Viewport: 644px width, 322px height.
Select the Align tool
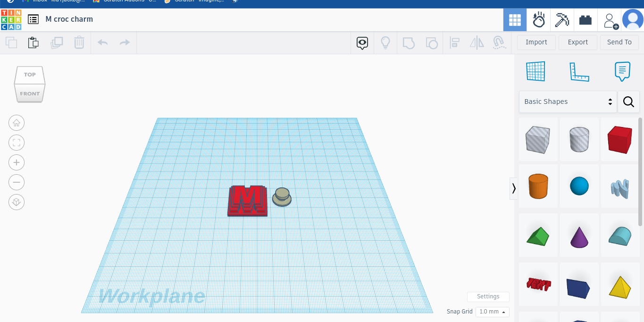pyautogui.click(x=455, y=43)
